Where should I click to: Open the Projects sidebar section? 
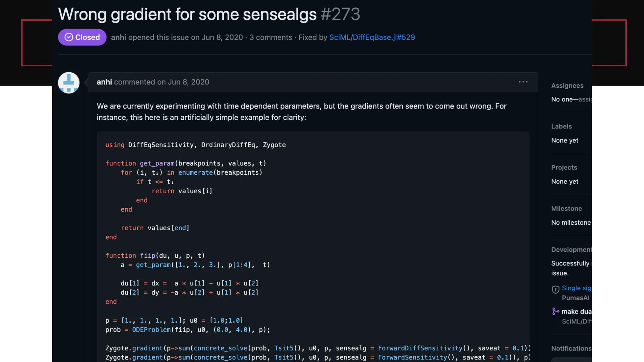click(564, 167)
